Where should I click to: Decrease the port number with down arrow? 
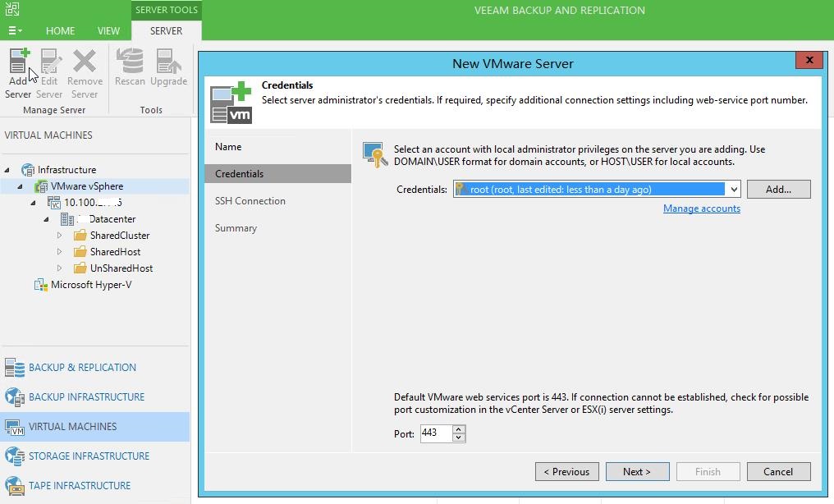coord(459,438)
